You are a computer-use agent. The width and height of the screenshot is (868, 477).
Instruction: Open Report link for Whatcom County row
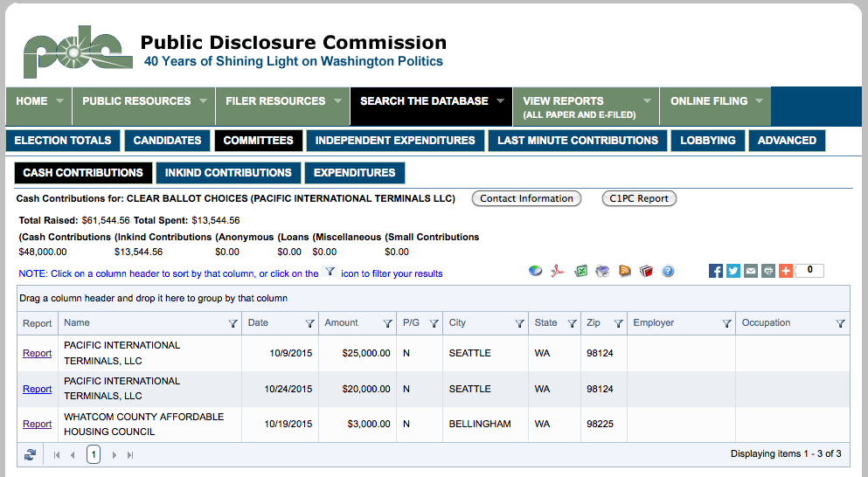pos(38,424)
